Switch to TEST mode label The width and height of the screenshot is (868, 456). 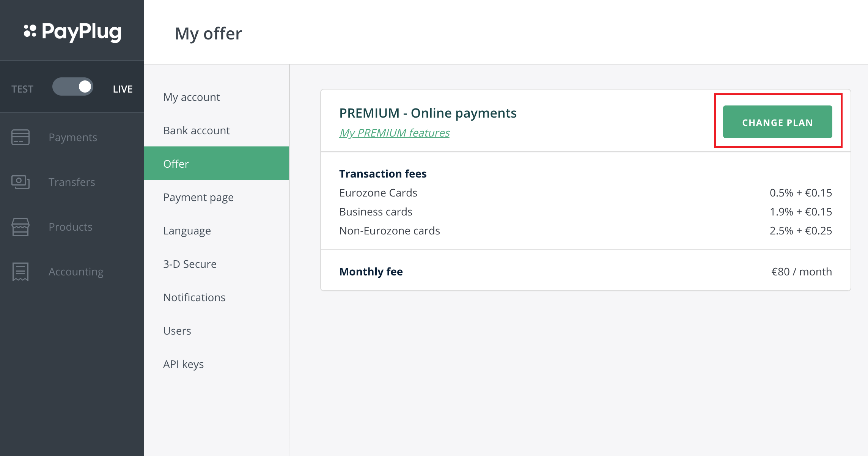(x=22, y=89)
